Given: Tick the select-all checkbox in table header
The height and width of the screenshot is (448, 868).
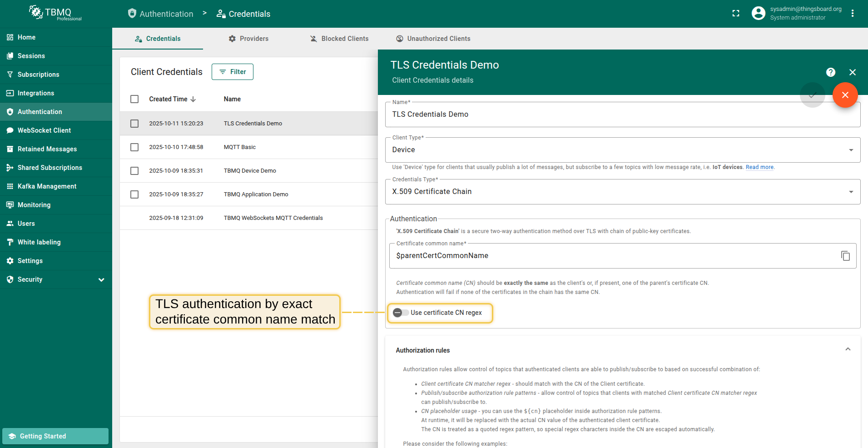Looking at the screenshot, I should click(x=134, y=99).
